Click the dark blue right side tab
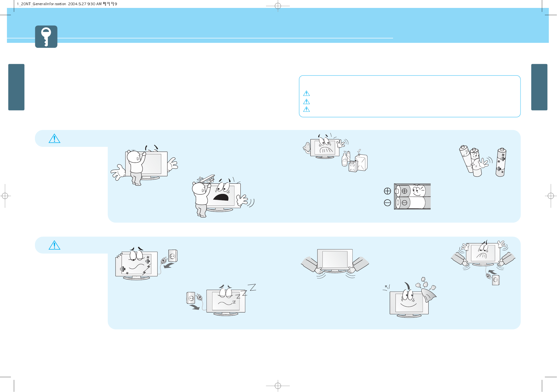This screenshot has height=392, width=557. pos(539,87)
